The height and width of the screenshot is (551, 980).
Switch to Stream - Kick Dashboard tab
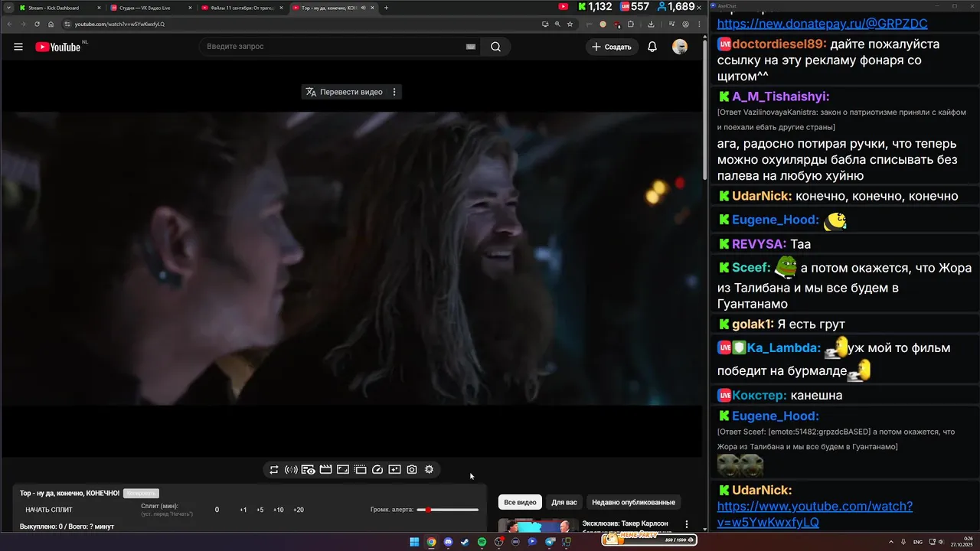(60, 8)
